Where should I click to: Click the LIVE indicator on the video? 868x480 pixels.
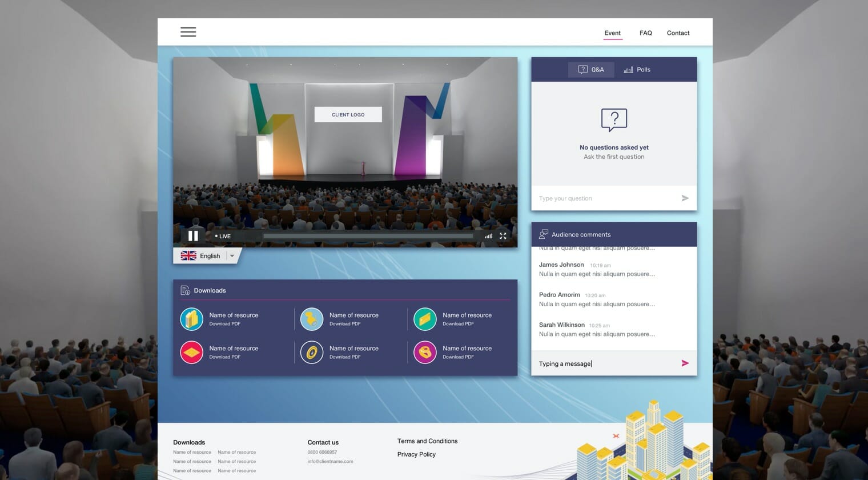point(223,236)
